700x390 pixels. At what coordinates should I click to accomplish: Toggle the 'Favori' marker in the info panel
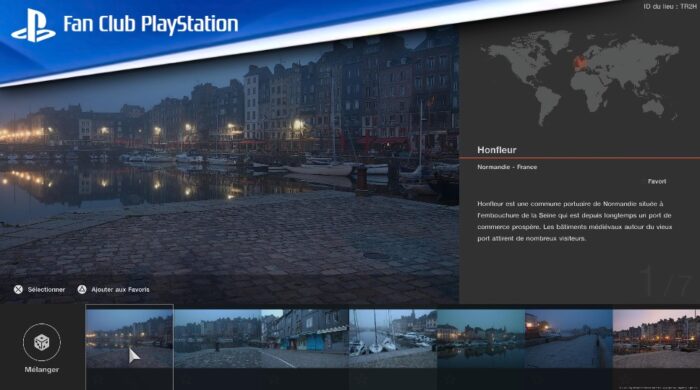657,182
